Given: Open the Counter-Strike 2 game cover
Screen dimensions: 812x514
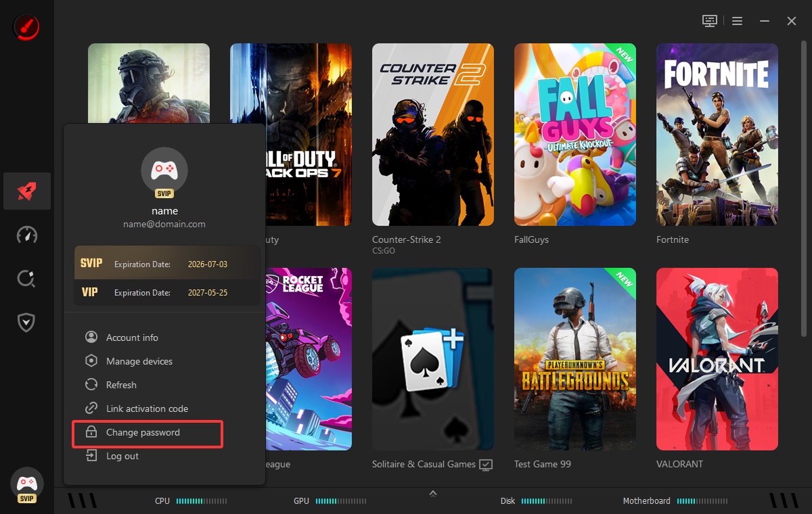Looking at the screenshot, I should coord(433,135).
